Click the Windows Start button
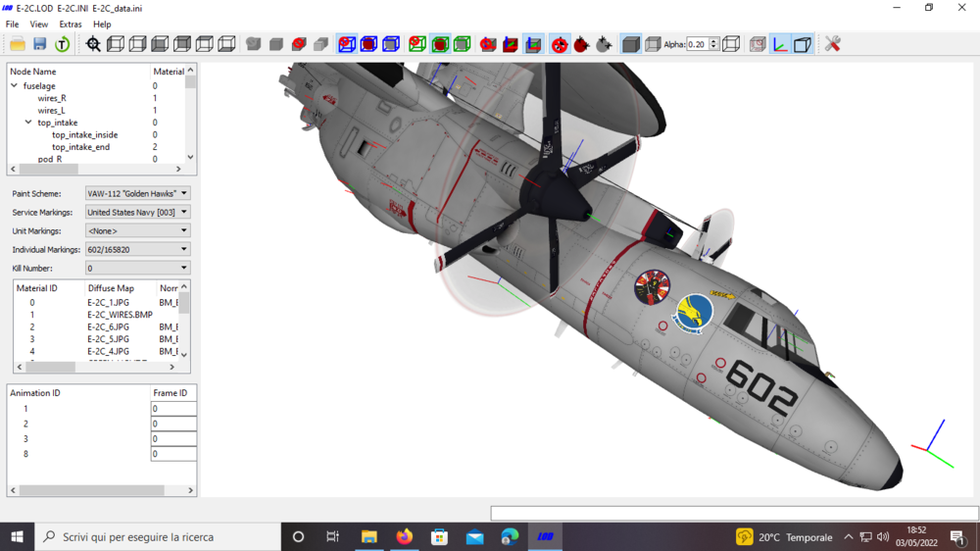The height and width of the screenshot is (551, 980). click(x=17, y=536)
